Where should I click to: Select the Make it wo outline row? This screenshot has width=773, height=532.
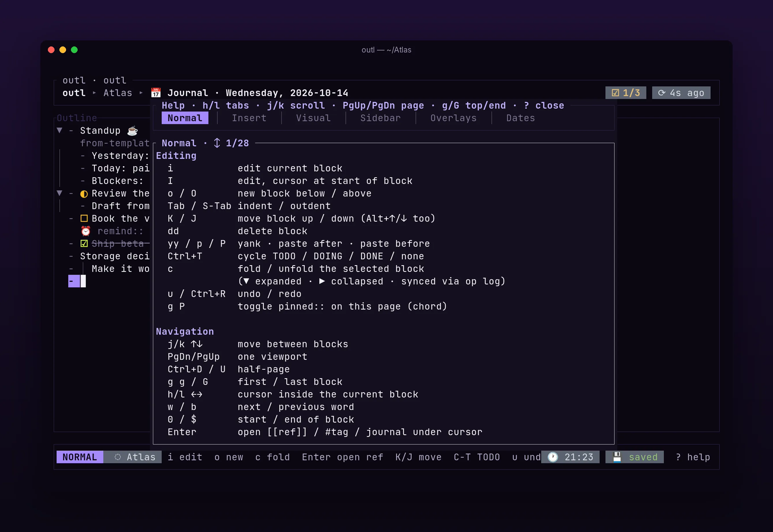109,269
